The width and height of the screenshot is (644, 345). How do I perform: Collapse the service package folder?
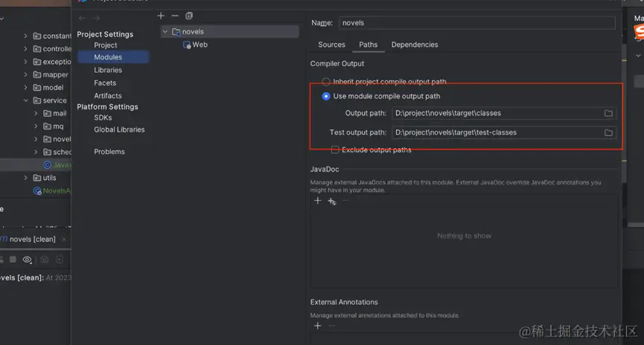coord(26,100)
